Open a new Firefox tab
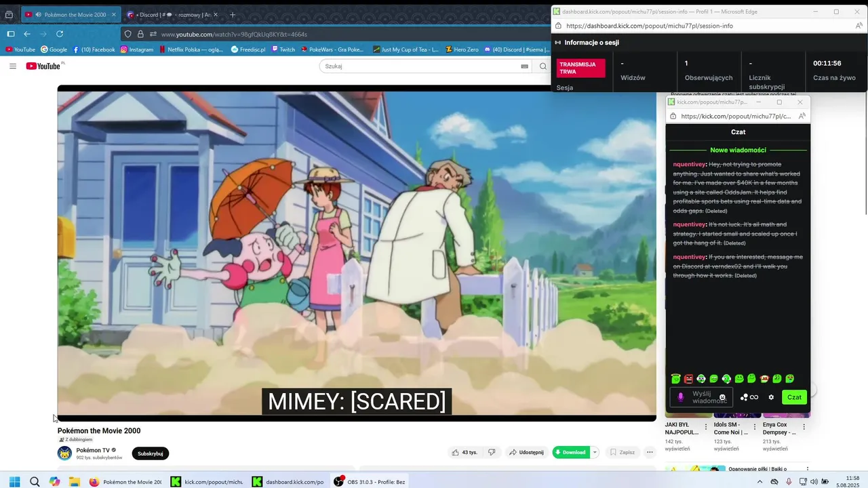The height and width of the screenshot is (488, 868). pos(233,14)
